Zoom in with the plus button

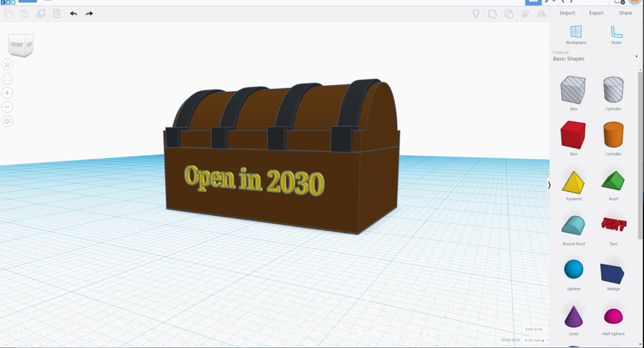(x=7, y=92)
